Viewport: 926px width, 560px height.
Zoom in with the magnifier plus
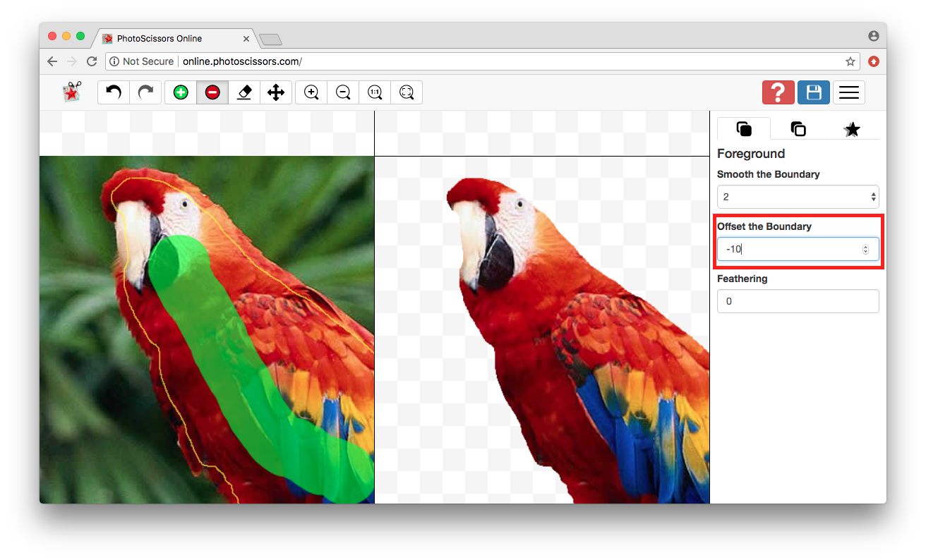pyautogui.click(x=311, y=92)
